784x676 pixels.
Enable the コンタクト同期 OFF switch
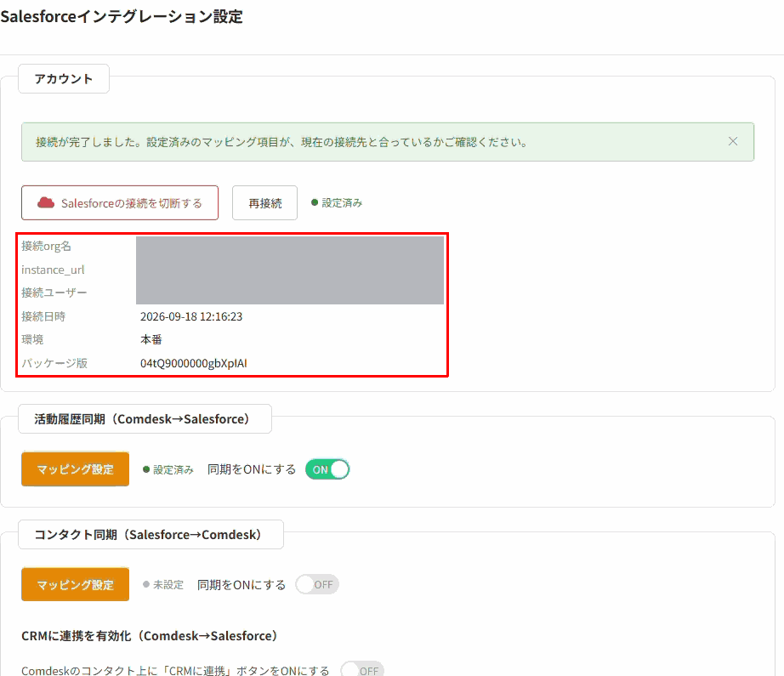click(317, 584)
